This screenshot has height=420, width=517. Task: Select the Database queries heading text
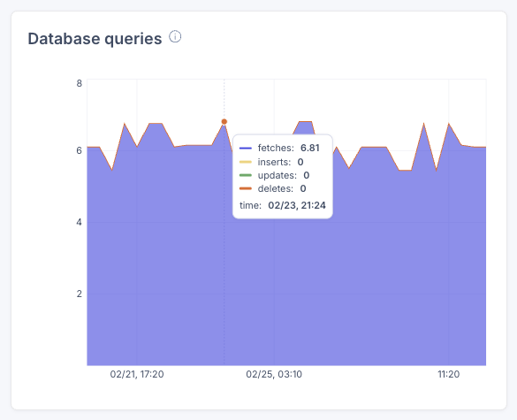pos(95,39)
